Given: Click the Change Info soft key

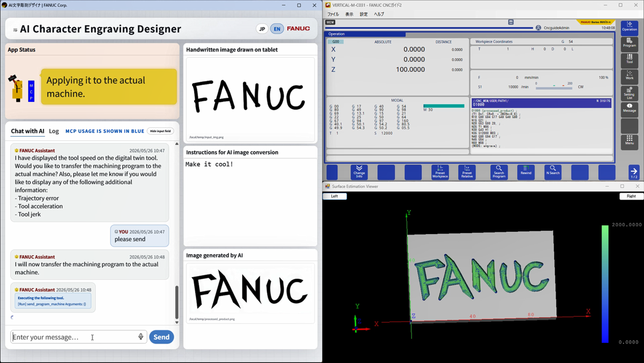Looking at the screenshot, I should (359, 173).
